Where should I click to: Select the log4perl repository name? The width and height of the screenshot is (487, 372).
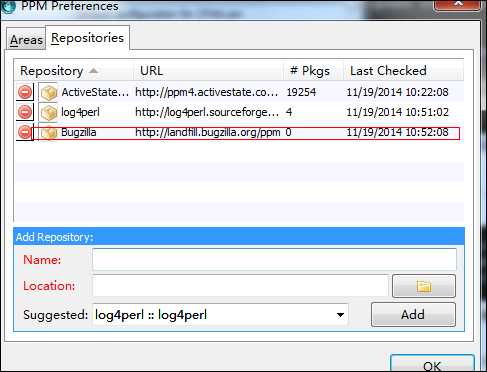(x=80, y=112)
